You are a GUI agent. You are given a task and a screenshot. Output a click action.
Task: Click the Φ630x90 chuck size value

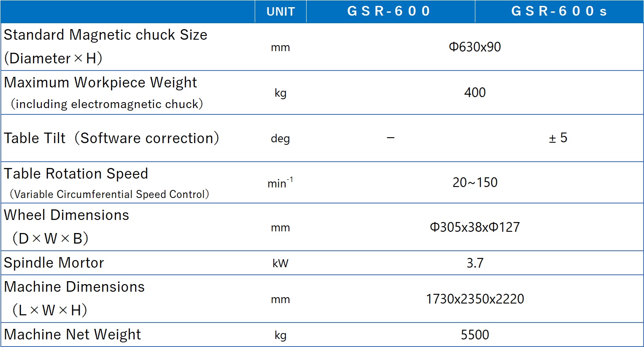(x=474, y=47)
